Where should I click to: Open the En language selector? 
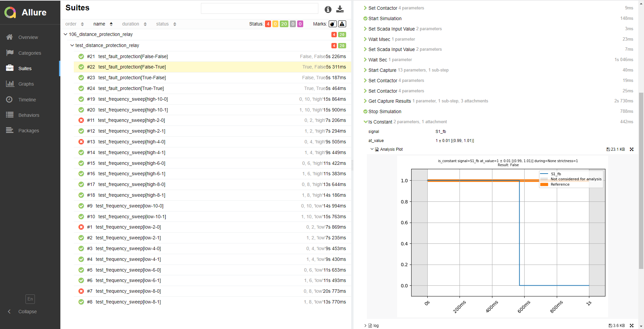(30, 299)
